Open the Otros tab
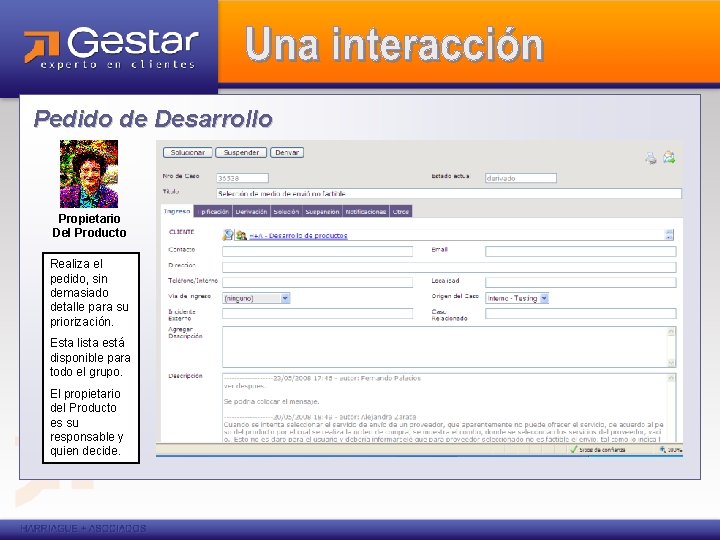This screenshot has width=720, height=540. pos(401,212)
